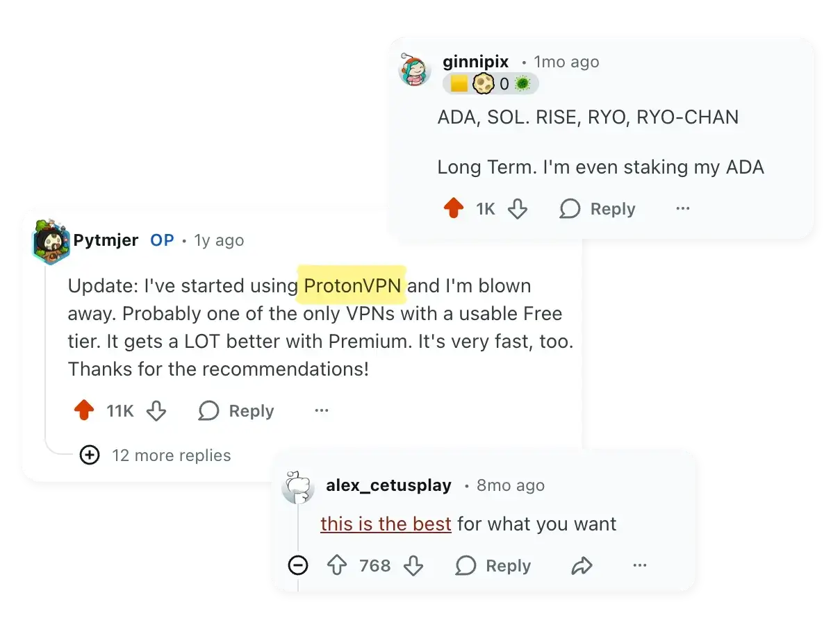The image size is (840, 627).
Task: Collapse alex_cetusplay's comment thread
Action: pos(297,566)
